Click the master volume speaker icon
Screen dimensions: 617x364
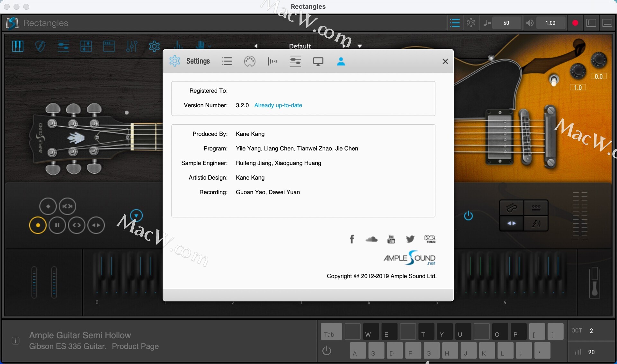(530, 23)
